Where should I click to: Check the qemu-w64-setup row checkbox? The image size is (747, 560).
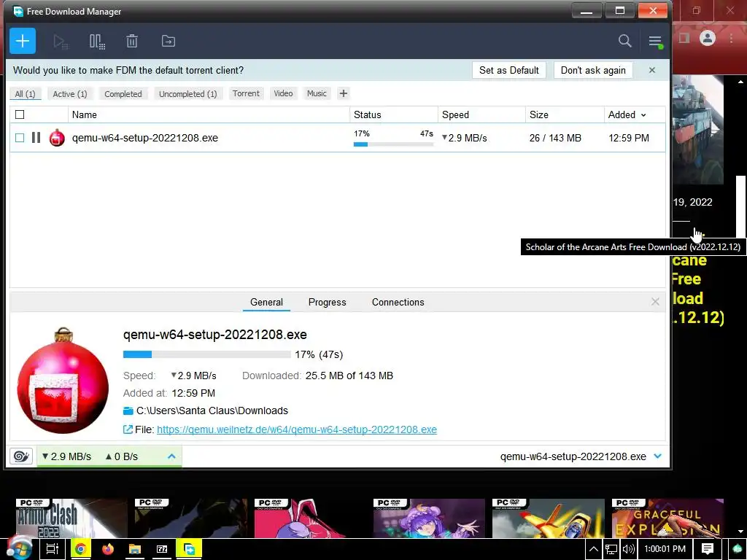(x=20, y=138)
